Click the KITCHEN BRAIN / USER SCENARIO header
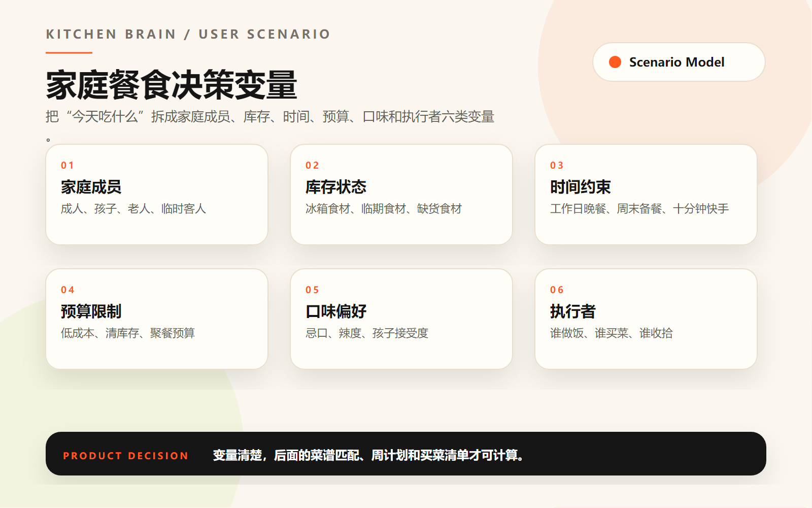The width and height of the screenshot is (812, 508). click(188, 34)
